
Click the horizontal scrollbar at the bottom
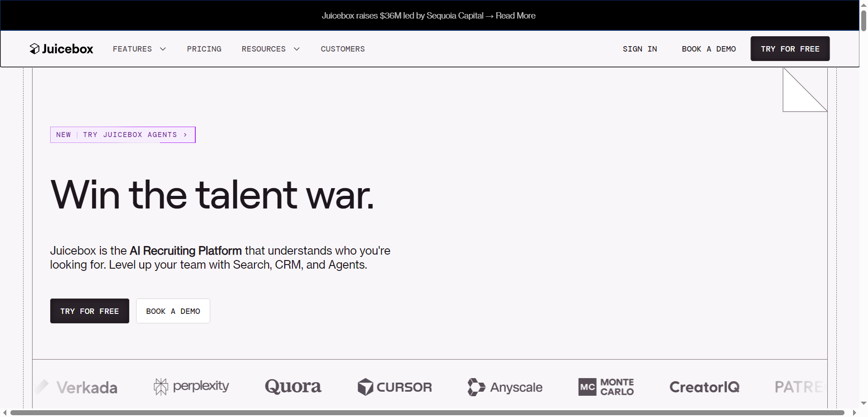click(x=427, y=412)
